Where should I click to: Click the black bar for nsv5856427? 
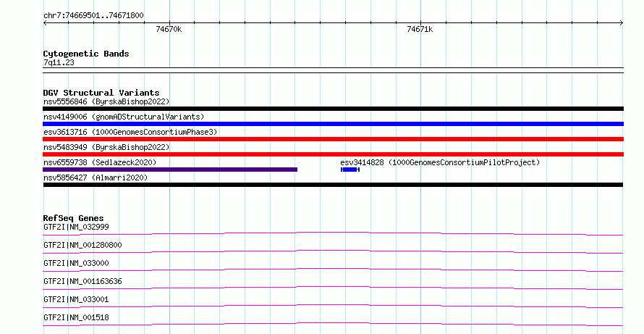(333, 185)
